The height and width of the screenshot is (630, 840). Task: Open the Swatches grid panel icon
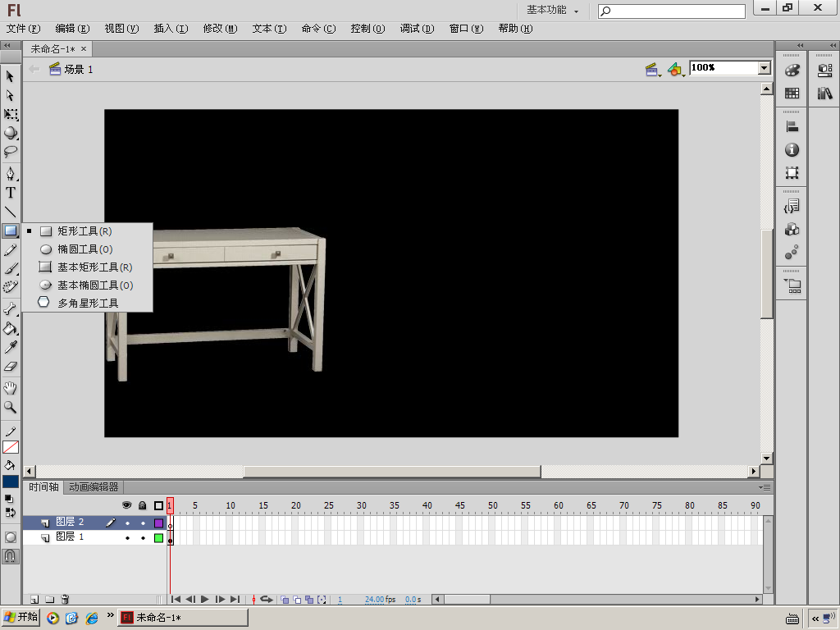pos(792,94)
